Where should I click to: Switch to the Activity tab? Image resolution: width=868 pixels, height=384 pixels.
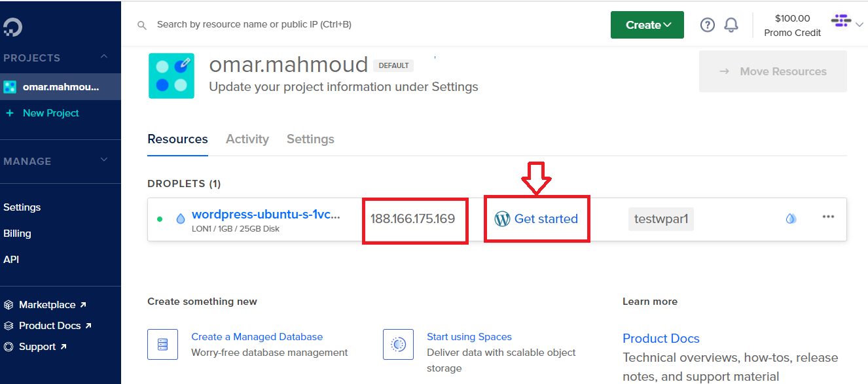pyautogui.click(x=247, y=139)
